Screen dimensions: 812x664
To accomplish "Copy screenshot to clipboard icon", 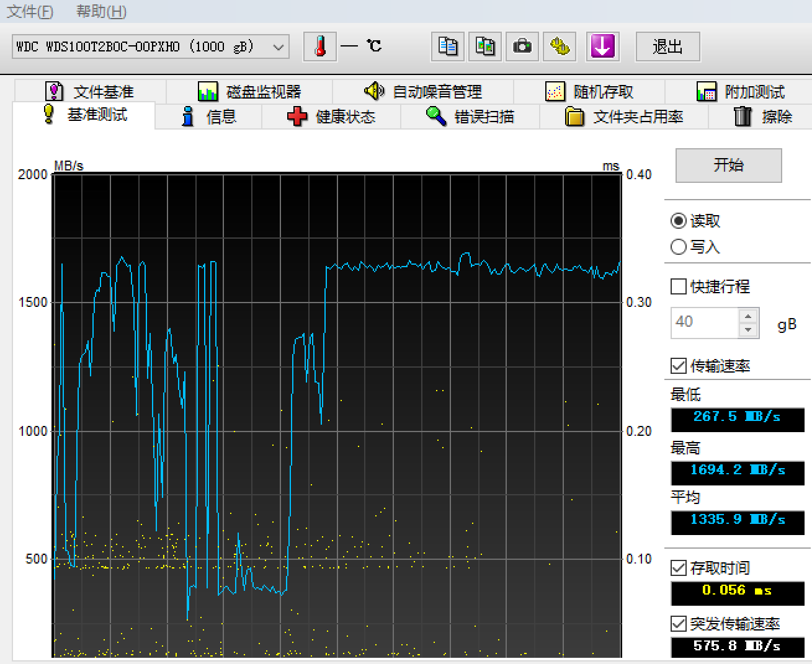I will [485, 46].
